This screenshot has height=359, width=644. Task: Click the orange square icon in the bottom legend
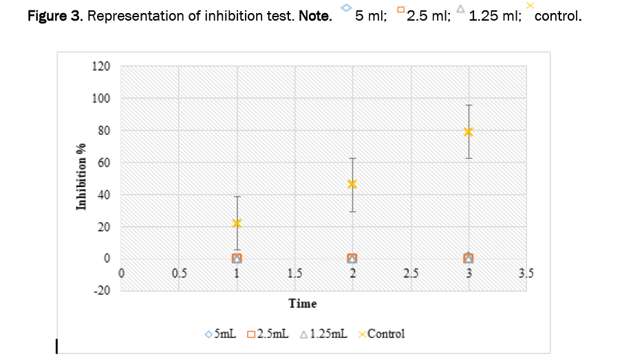coord(251,334)
